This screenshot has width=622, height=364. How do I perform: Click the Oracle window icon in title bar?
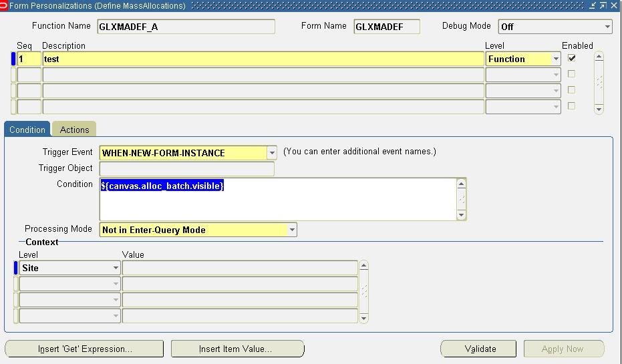(3, 5)
